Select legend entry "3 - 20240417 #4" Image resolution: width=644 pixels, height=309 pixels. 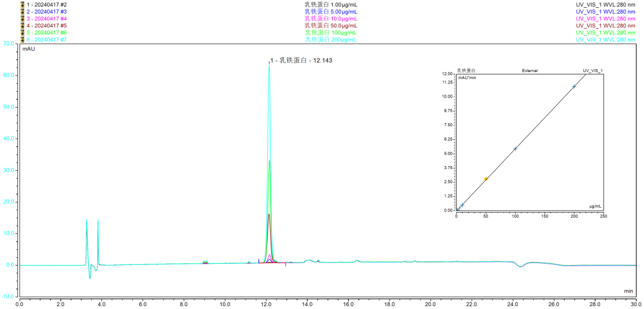tap(47, 18)
